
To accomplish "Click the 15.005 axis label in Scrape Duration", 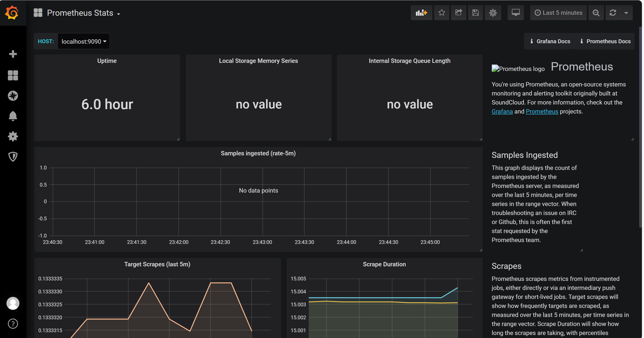I will tap(298, 279).
